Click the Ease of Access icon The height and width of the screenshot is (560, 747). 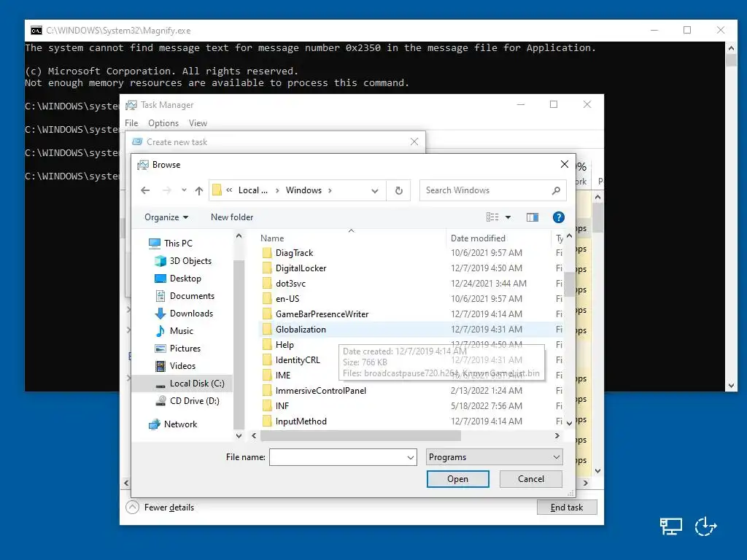click(x=705, y=526)
